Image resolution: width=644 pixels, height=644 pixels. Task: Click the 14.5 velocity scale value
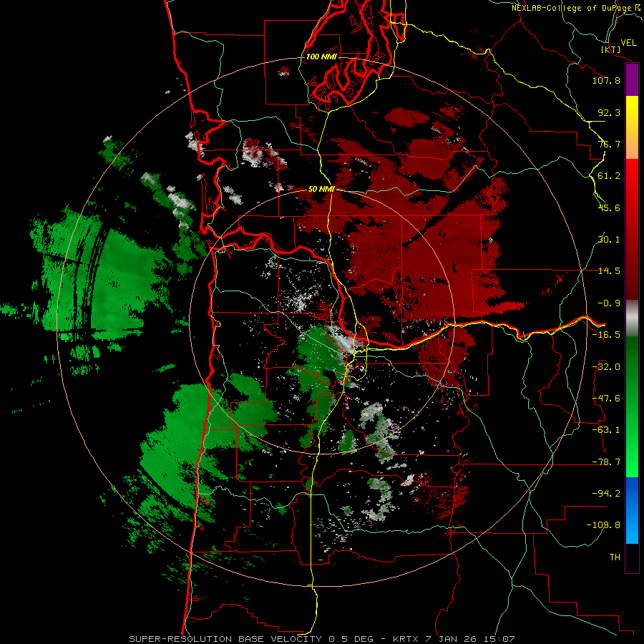(x=609, y=271)
